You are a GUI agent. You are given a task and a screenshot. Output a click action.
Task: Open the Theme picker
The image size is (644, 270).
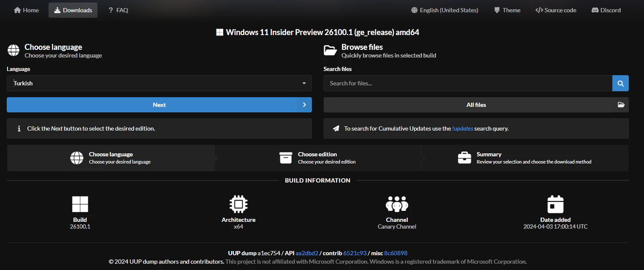[507, 10]
